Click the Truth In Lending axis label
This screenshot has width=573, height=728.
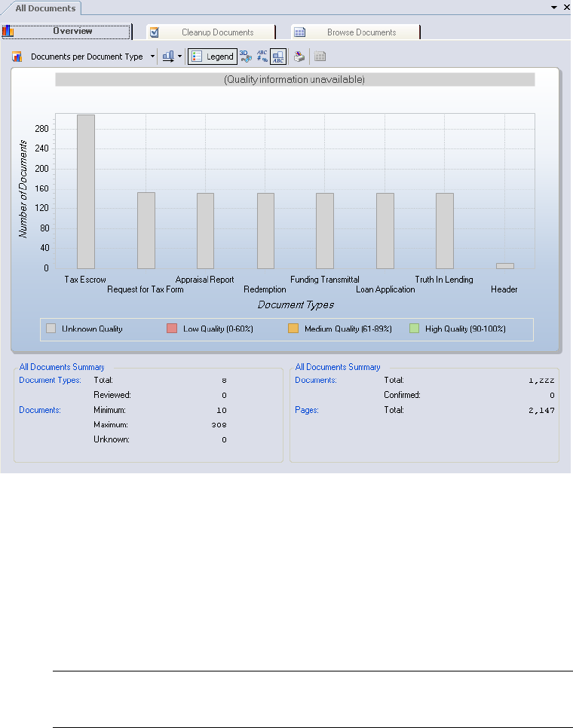point(444,280)
